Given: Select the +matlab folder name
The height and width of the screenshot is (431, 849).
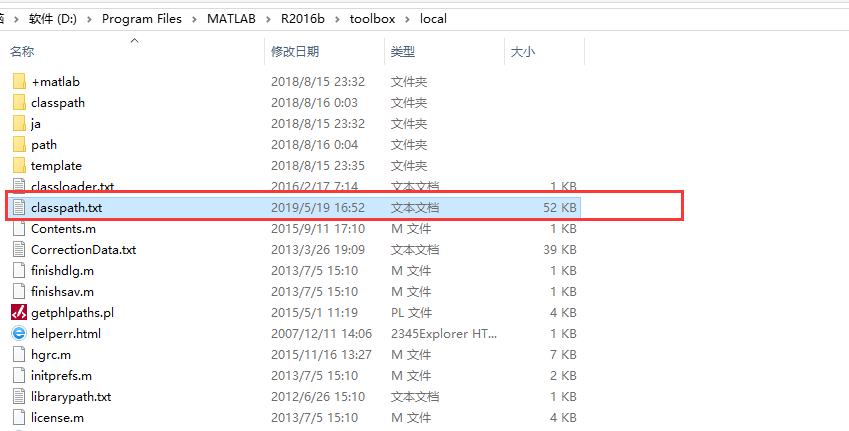Looking at the screenshot, I should [x=55, y=82].
